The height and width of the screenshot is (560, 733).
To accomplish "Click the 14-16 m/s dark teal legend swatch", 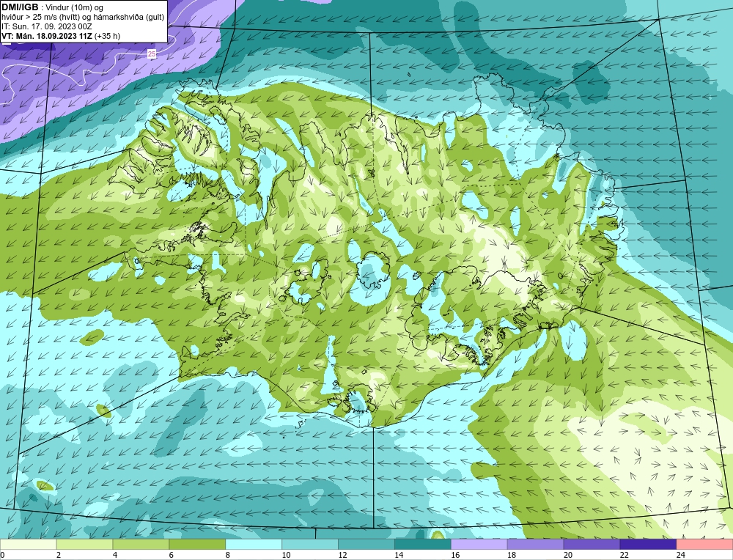I will pos(423,545).
